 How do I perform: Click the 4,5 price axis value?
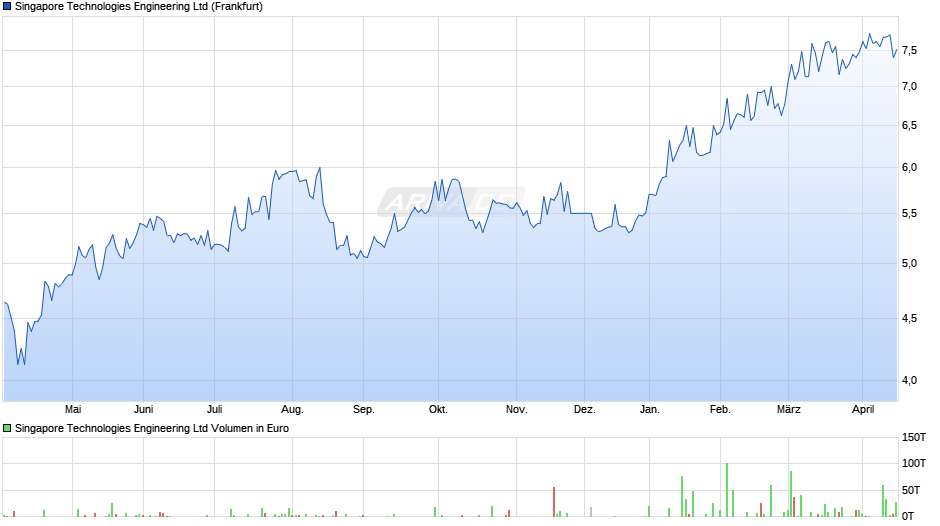(909, 318)
